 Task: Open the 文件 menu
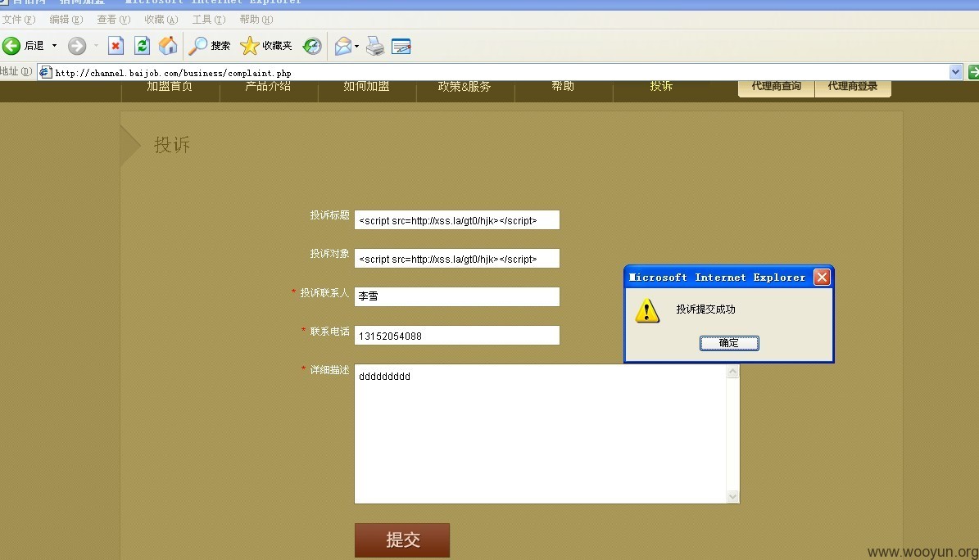click(x=19, y=20)
